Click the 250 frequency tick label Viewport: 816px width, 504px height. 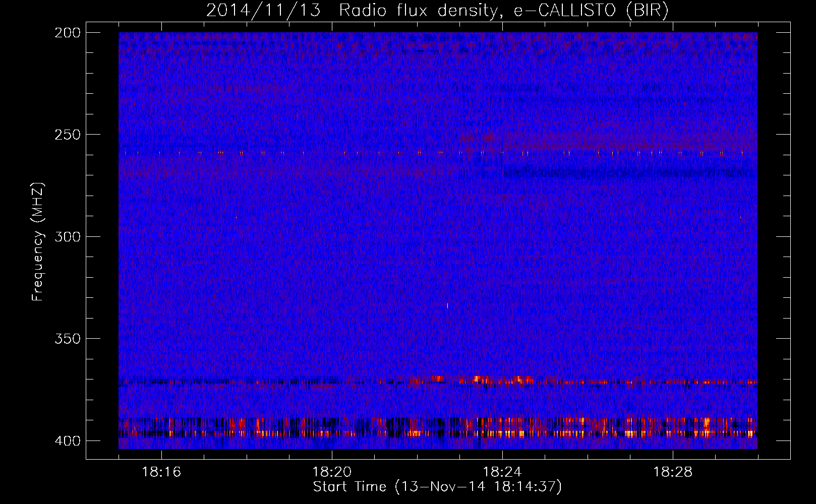tap(68, 135)
